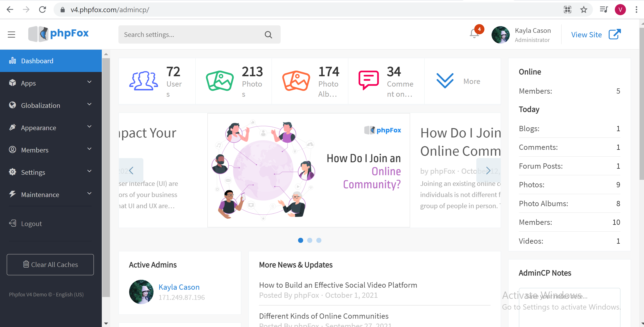Click the Photo Albums: 8 row
The height and width of the screenshot is (327, 644).
click(x=569, y=204)
